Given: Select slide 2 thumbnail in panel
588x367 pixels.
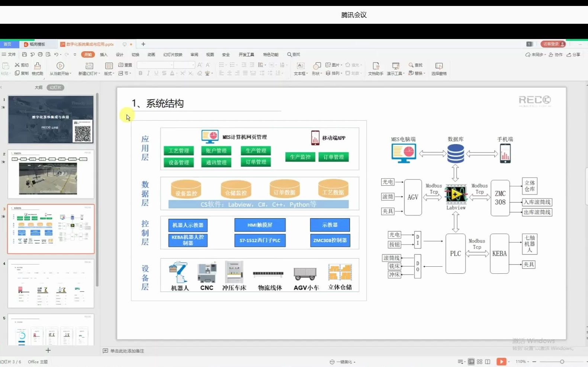Looking at the screenshot, I should click(51, 174).
